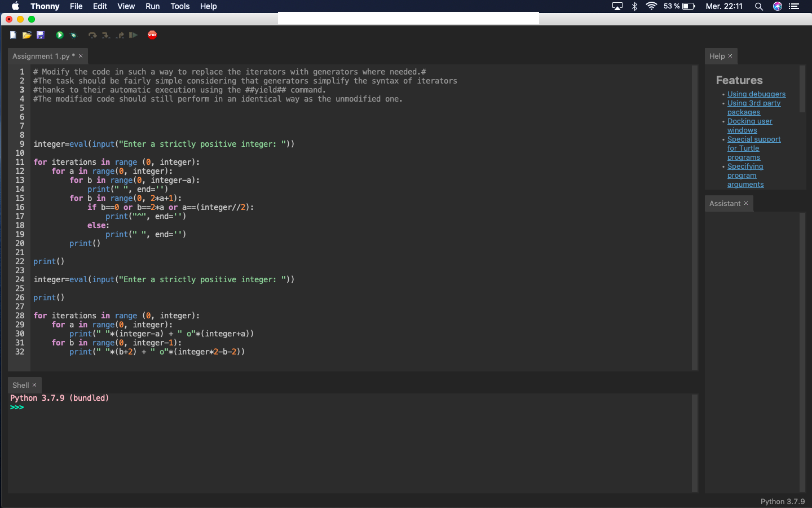Open a file using the folder toolbar icon
The image size is (812, 508).
pos(27,35)
